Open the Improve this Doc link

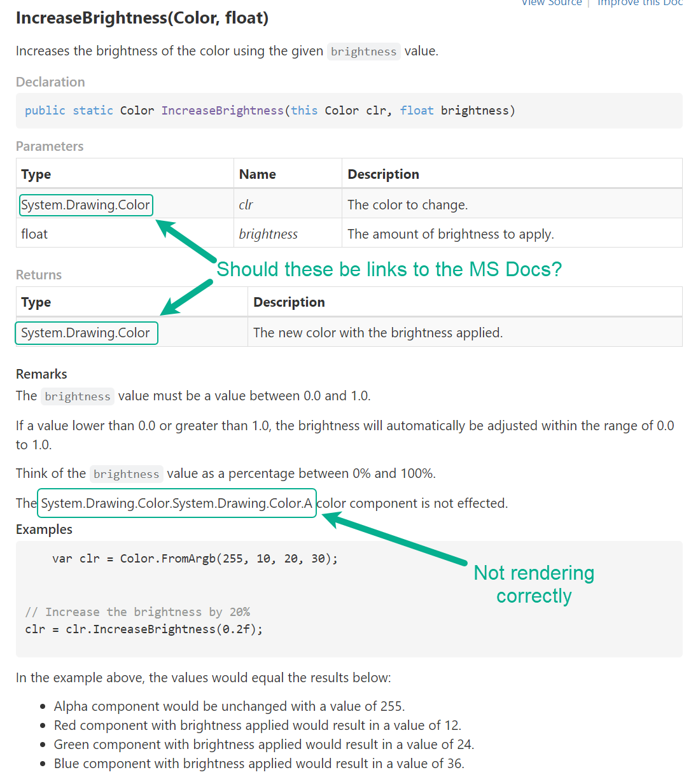[640, 3]
